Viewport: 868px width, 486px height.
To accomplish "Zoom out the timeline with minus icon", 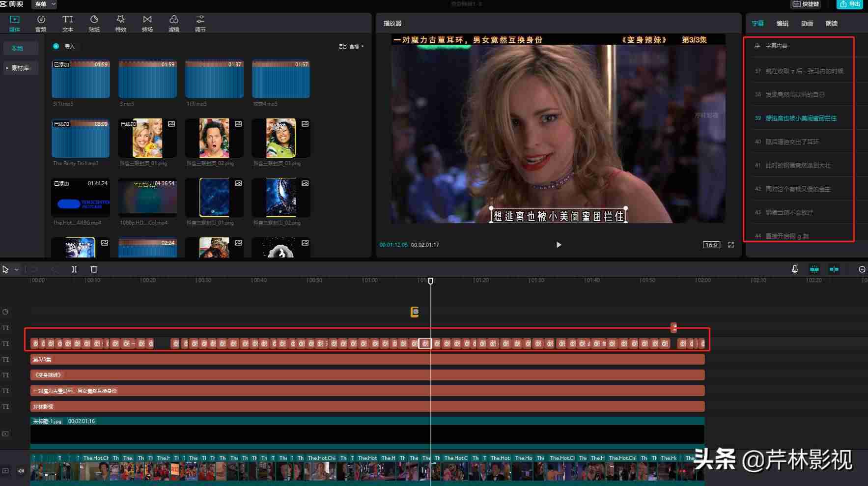I will [862, 269].
